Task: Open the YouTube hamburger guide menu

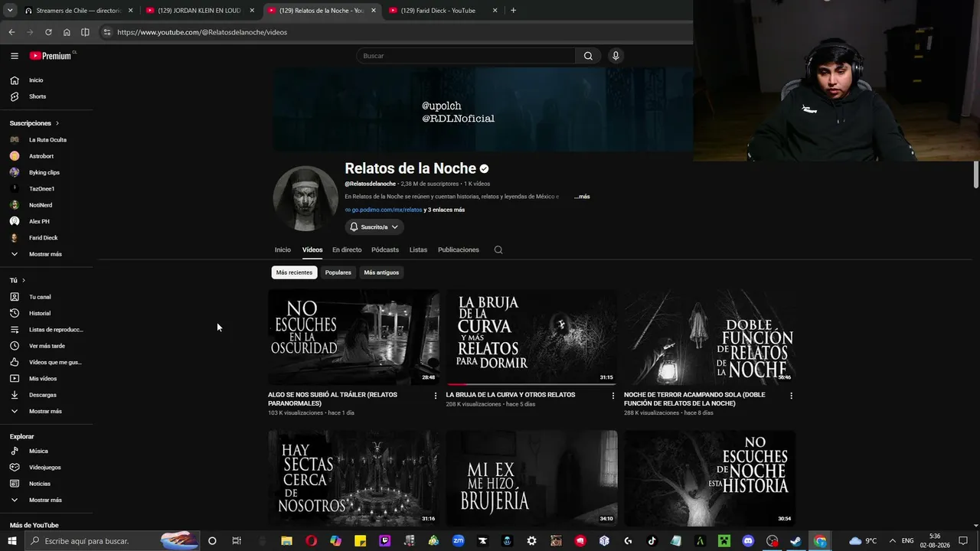Action: coord(14,56)
